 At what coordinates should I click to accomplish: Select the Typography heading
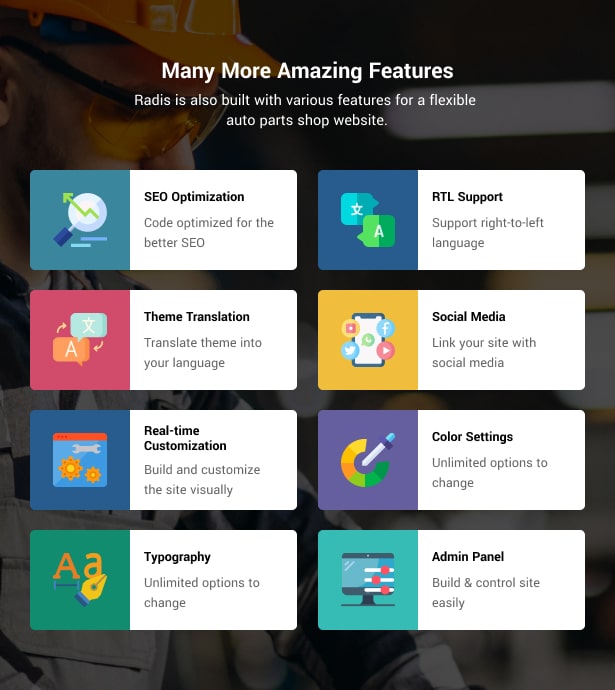[177, 557]
